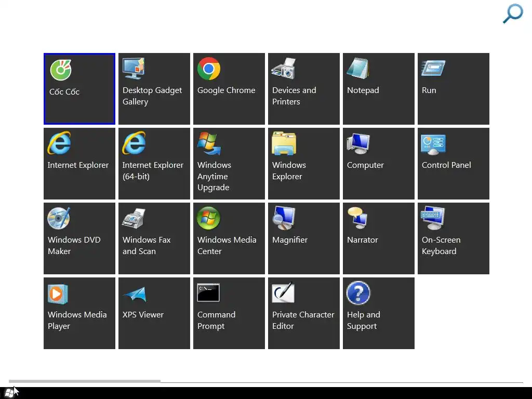
Task: Launch Windows DVD Maker
Action: (x=79, y=238)
